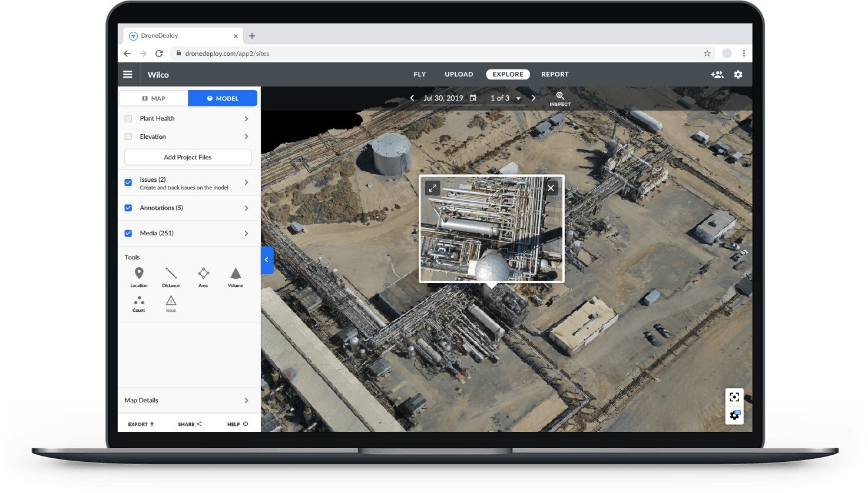Switch to the MAP tab

point(154,98)
